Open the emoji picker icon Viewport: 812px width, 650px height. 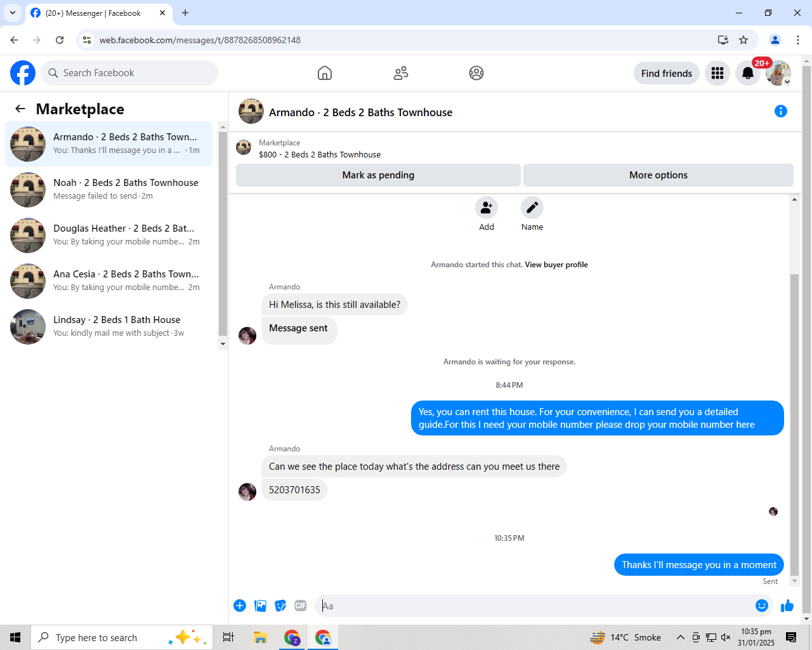click(762, 606)
